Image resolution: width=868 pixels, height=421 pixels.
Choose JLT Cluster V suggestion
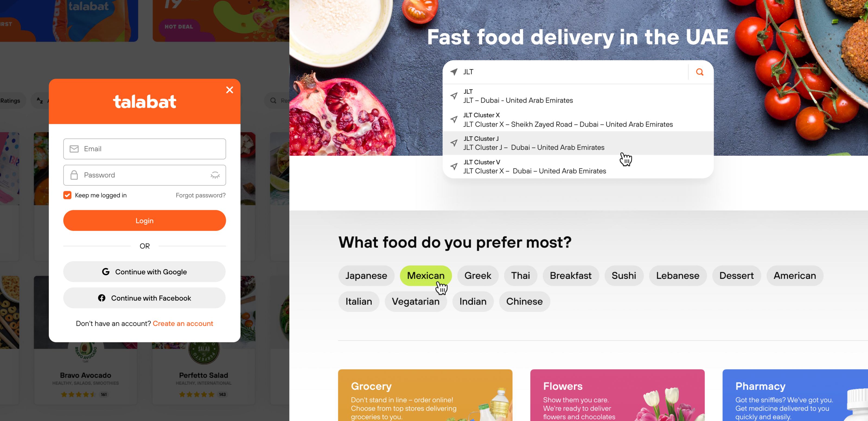point(578,167)
